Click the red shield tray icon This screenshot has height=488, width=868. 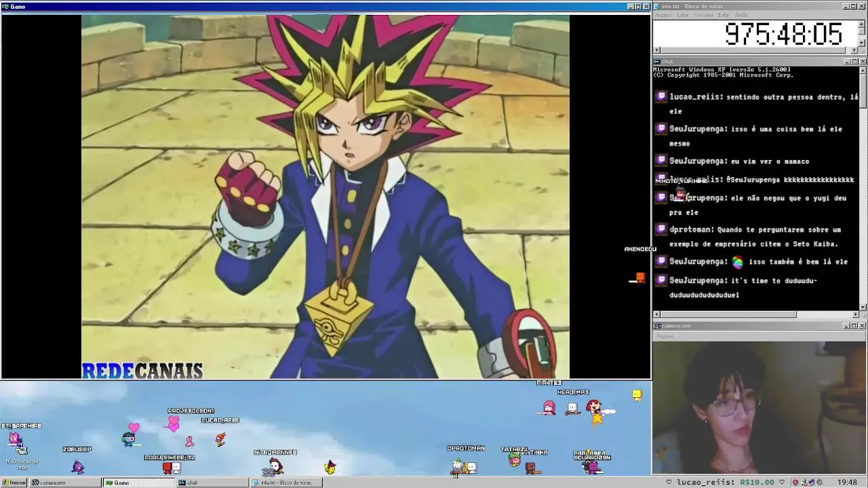(x=795, y=483)
